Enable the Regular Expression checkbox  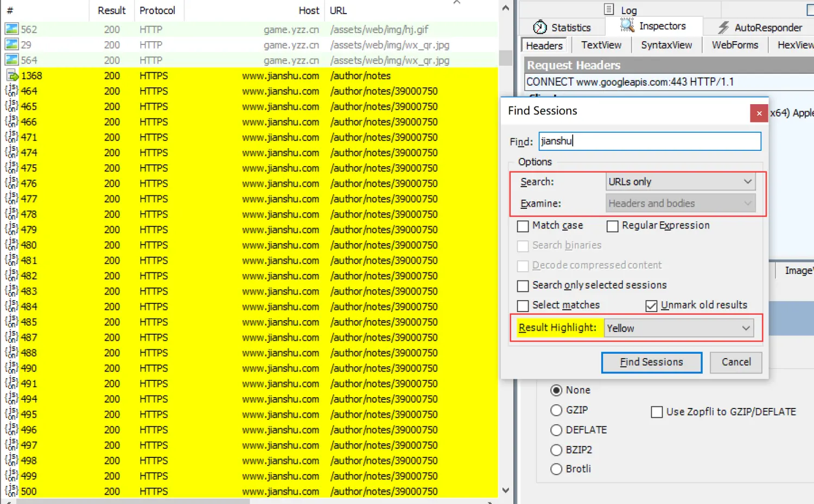coord(613,226)
